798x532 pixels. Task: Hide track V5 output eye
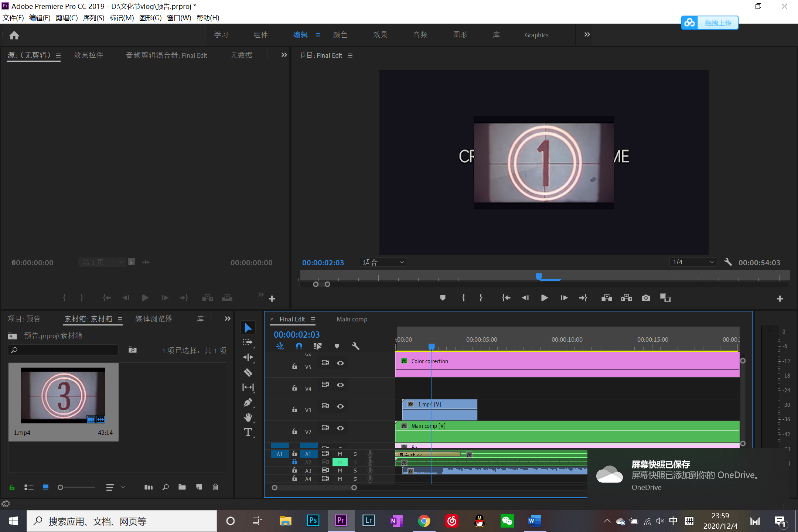tap(340, 363)
